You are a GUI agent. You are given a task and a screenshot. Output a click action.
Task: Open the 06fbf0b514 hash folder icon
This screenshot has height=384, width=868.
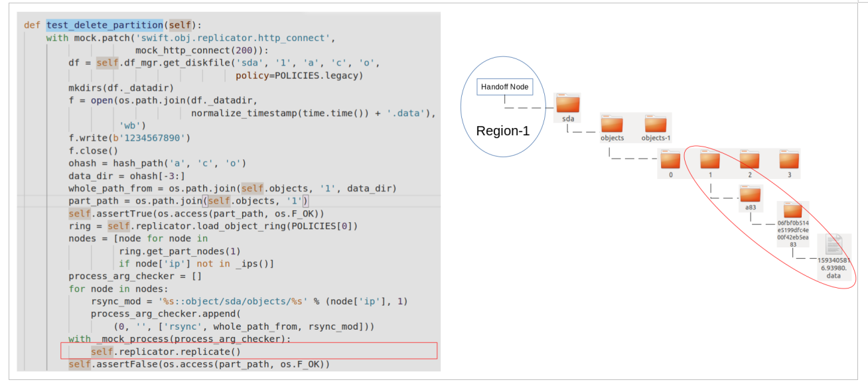pos(792,211)
